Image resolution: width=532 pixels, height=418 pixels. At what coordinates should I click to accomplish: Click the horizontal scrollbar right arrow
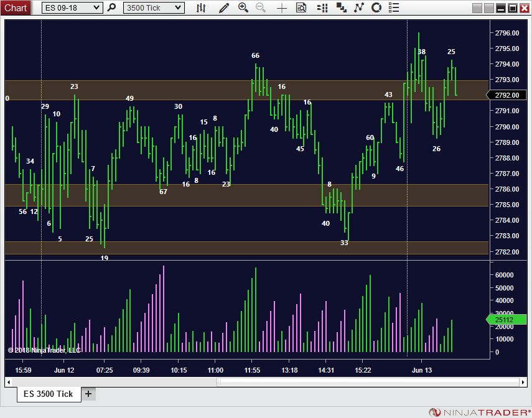click(523, 383)
